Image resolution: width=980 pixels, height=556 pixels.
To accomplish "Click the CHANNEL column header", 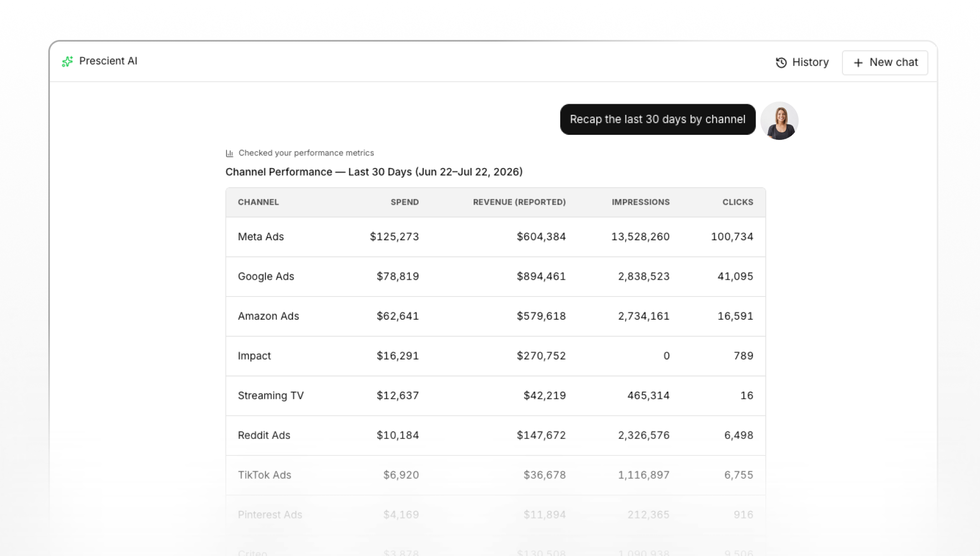I will click(x=258, y=202).
